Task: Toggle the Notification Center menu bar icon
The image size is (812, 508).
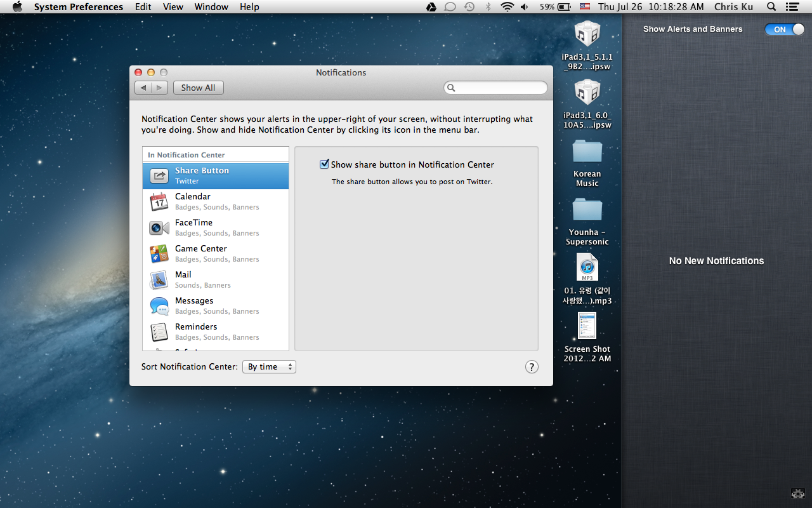Action: coord(792,7)
